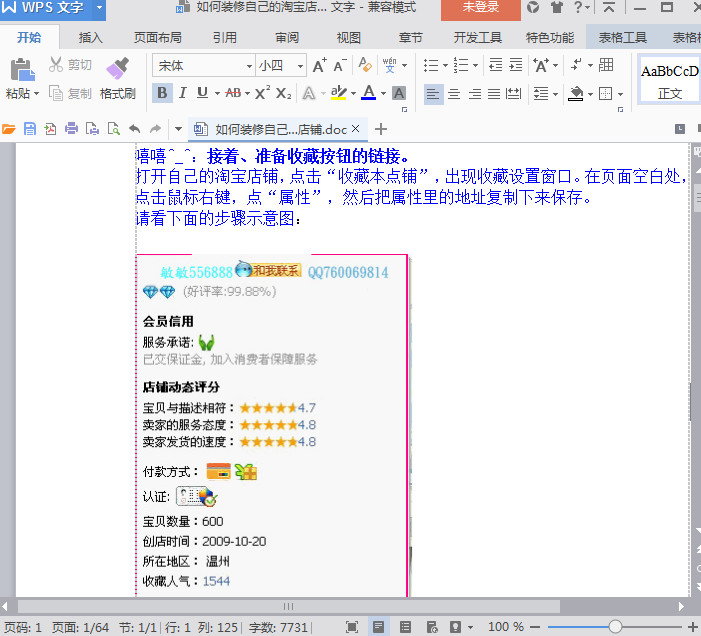
Task: Toggle italic formatting
Action: pyautogui.click(x=182, y=93)
